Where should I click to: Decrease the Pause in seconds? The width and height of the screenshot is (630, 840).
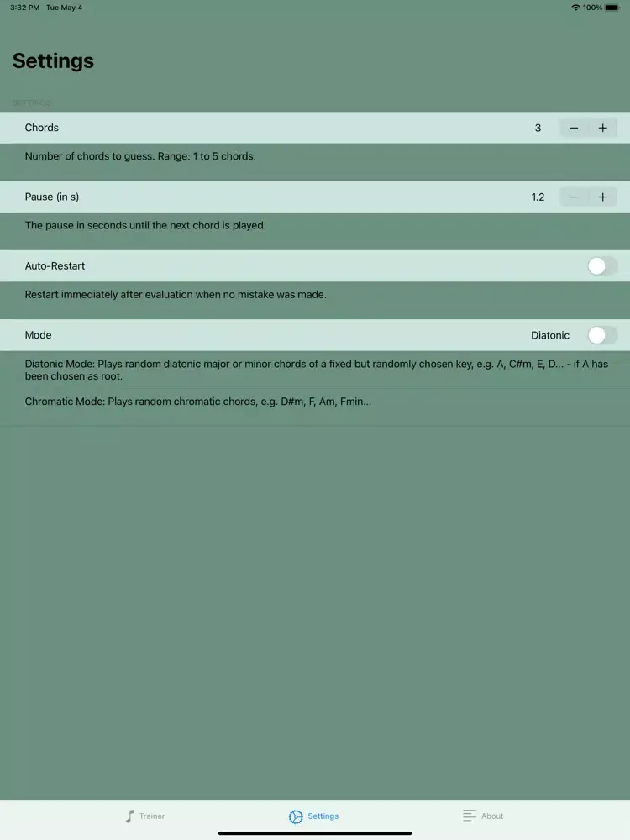click(574, 197)
